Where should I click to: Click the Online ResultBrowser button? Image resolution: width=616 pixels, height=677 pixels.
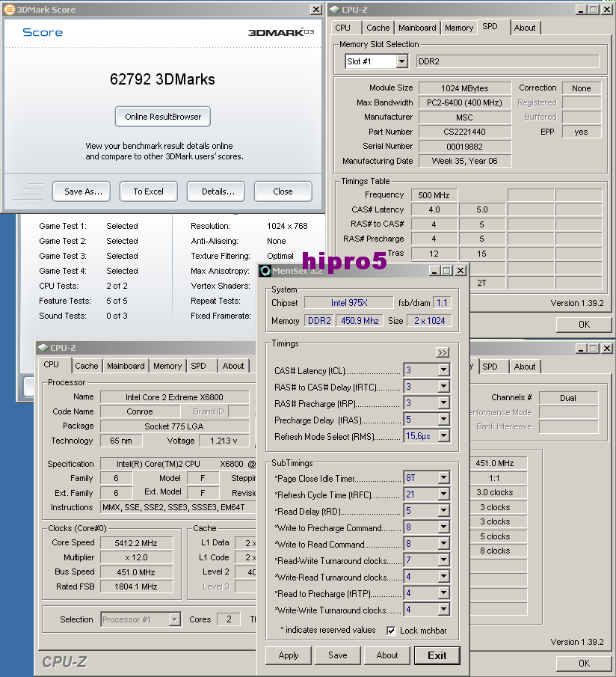(x=163, y=117)
